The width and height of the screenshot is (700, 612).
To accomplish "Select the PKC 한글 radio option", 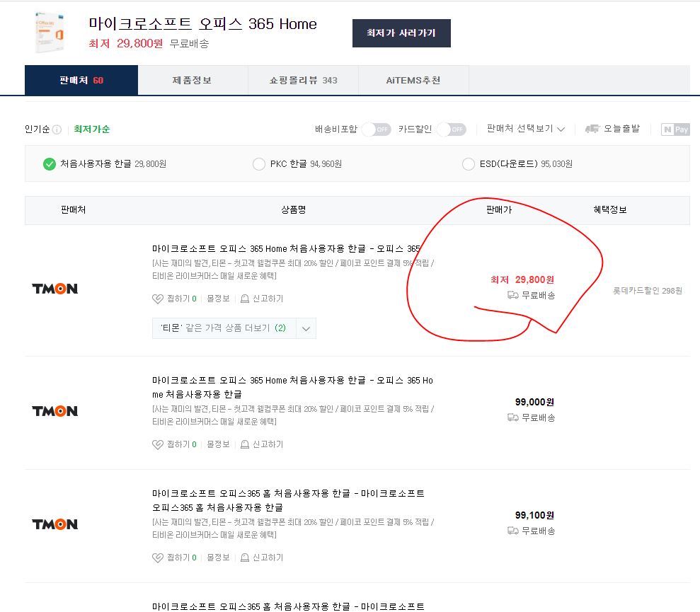I will [x=259, y=164].
